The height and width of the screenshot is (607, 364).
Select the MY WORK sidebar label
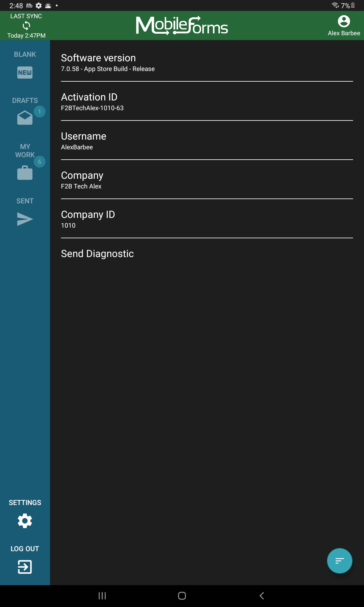click(x=25, y=151)
